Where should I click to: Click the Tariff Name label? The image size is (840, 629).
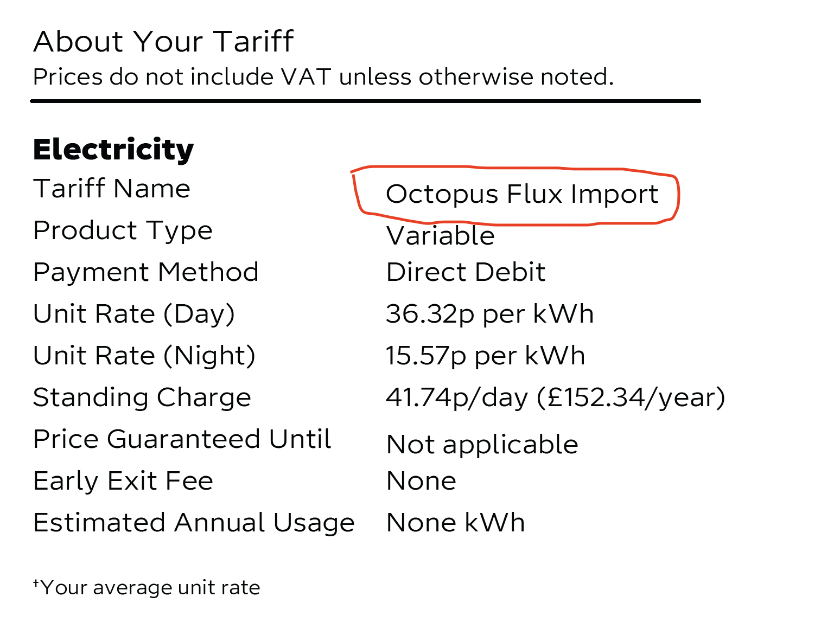tap(112, 189)
